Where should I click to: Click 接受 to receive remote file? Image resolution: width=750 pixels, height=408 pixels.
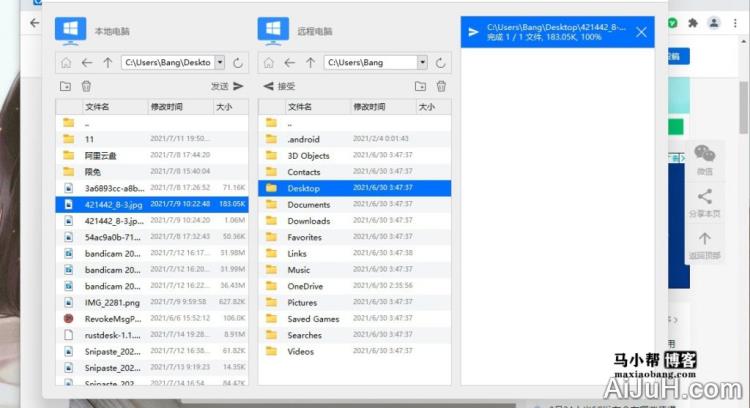tap(280, 87)
